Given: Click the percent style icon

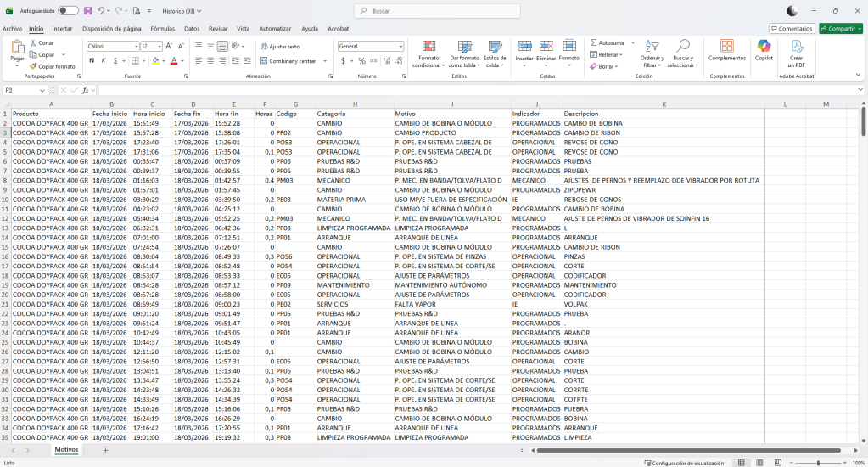Looking at the screenshot, I should [x=361, y=61].
